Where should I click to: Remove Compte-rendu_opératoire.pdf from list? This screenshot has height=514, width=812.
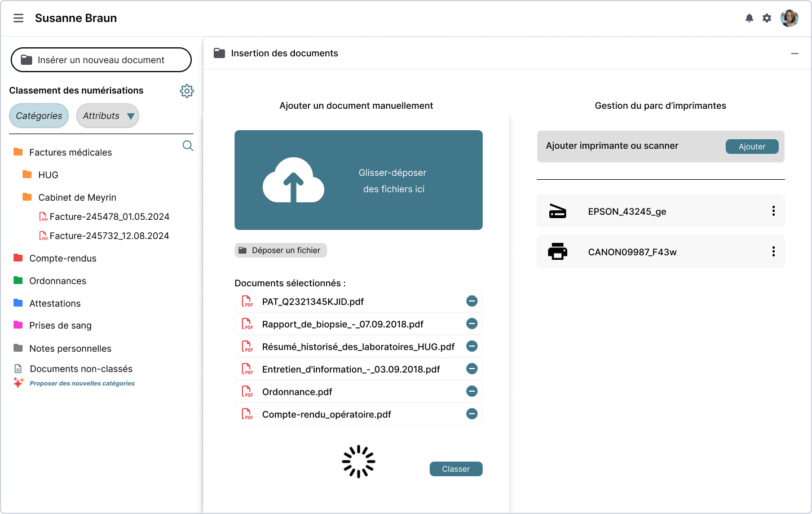tap(472, 414)
